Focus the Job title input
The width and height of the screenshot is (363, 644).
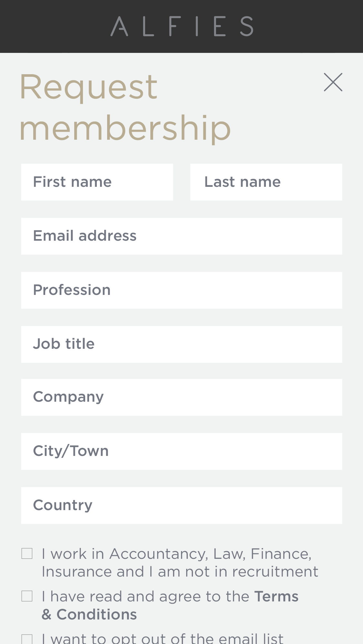[181, 344]
